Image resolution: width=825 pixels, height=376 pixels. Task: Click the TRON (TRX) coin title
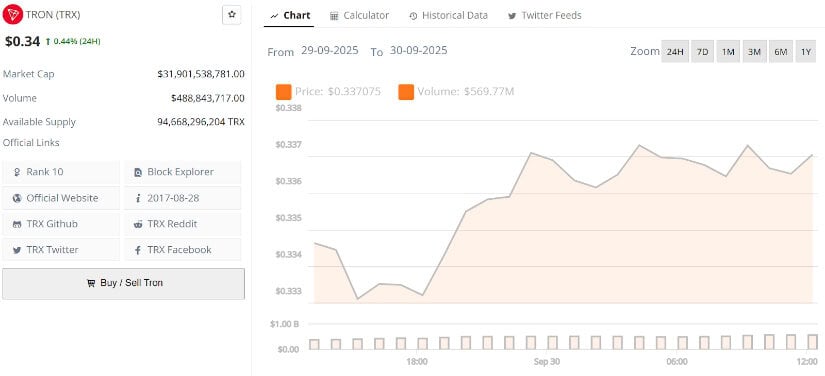point(53,15)
